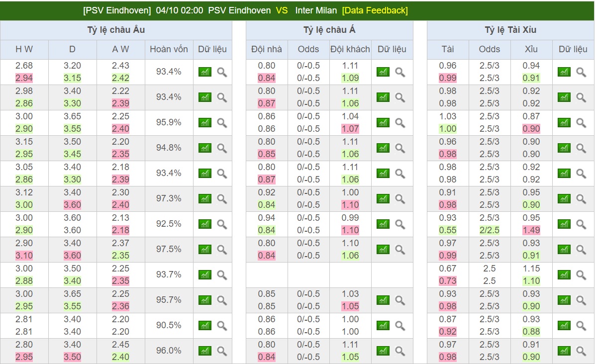Viewport: 596px width, 364px height.
Task: Click the 3.12 H W odds value
Action: point(24,192)
